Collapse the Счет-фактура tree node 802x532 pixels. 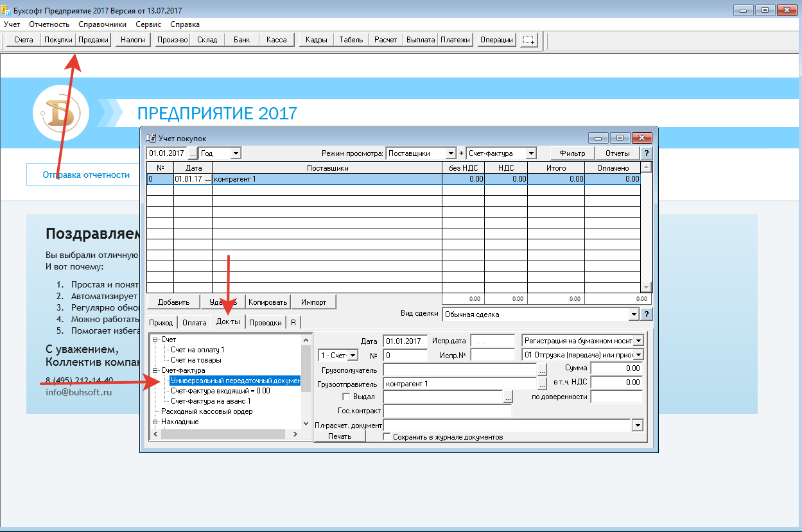point(155,370)
